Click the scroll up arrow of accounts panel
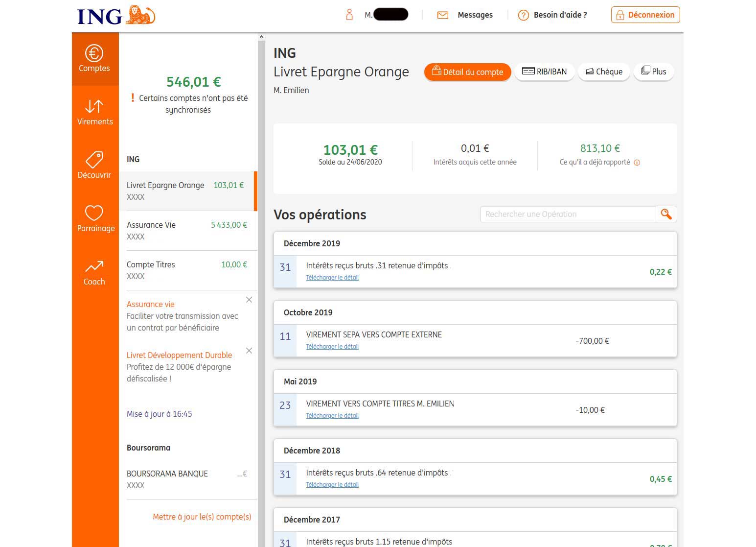The height and width of the screenshot is (547, 756). [x=261, y=37]
